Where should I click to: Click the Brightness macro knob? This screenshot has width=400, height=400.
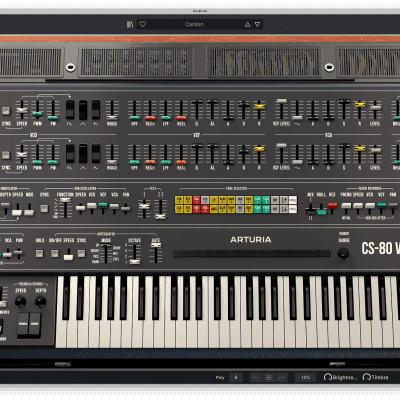(x=328, y=377)
